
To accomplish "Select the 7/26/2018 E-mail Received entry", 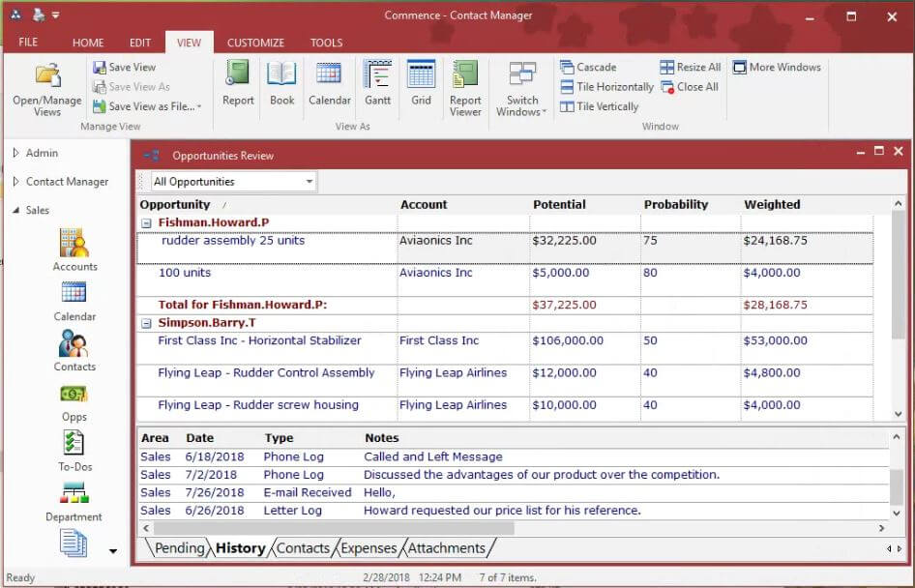I will pos(513,493).
